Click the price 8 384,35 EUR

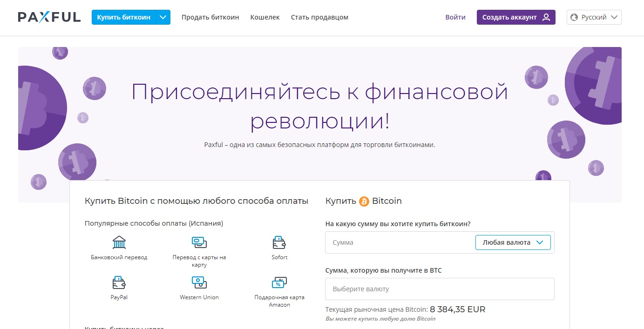click(457, 309)
